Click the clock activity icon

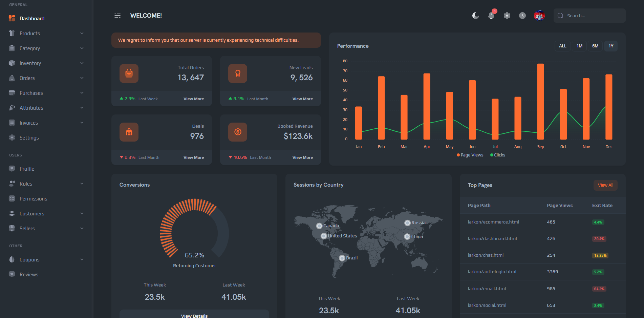pyautogui.click(x=522, y=16)
